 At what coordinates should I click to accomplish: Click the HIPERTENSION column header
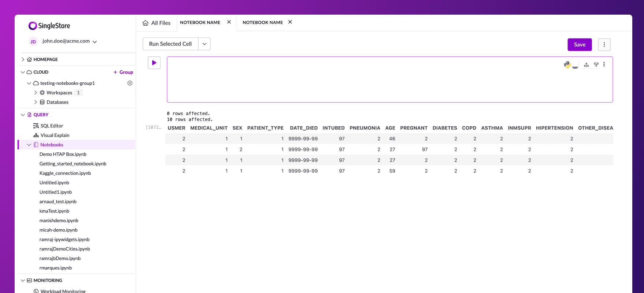pos(554,128)
